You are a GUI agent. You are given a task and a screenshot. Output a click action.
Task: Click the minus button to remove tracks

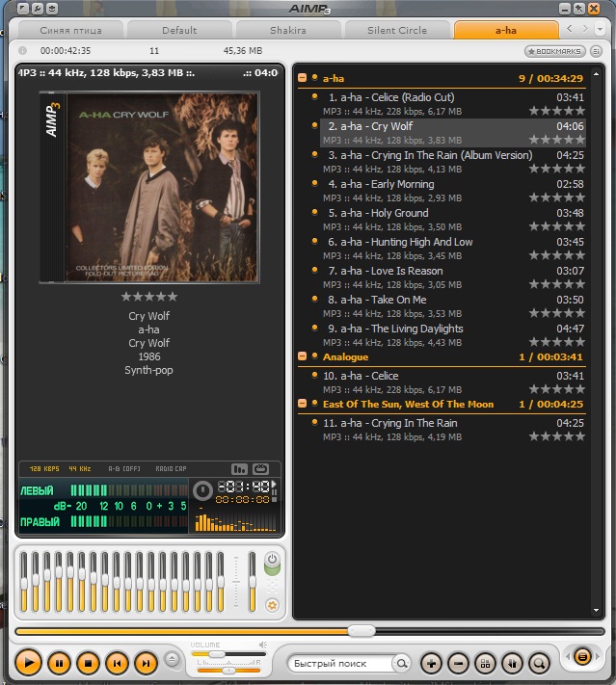point(458,664)
